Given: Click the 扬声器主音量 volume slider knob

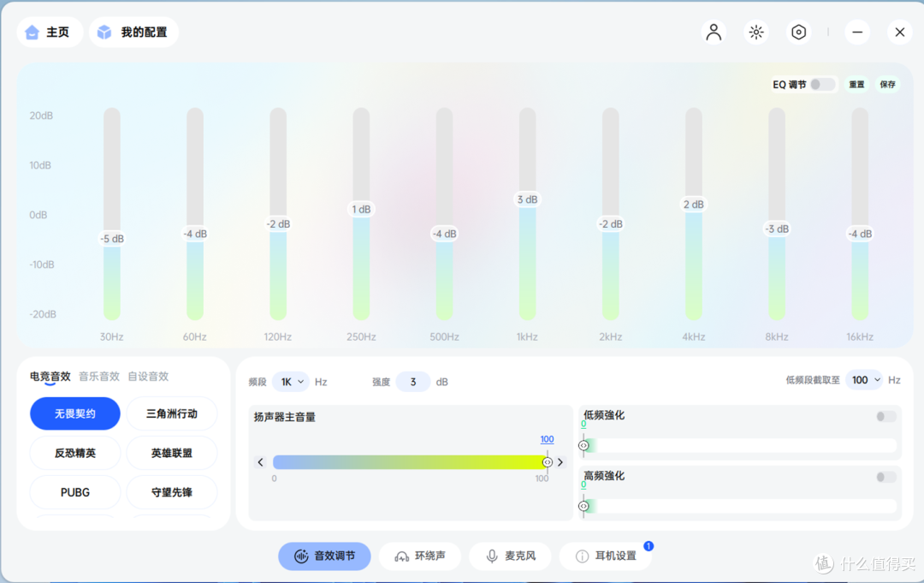Looking at the screenshot, I should tap(548, 462).
